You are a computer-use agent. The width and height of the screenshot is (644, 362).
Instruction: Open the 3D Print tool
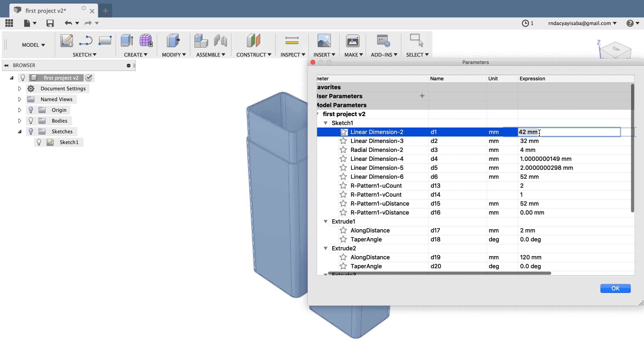pyautogui.click(x=353, y=40)
